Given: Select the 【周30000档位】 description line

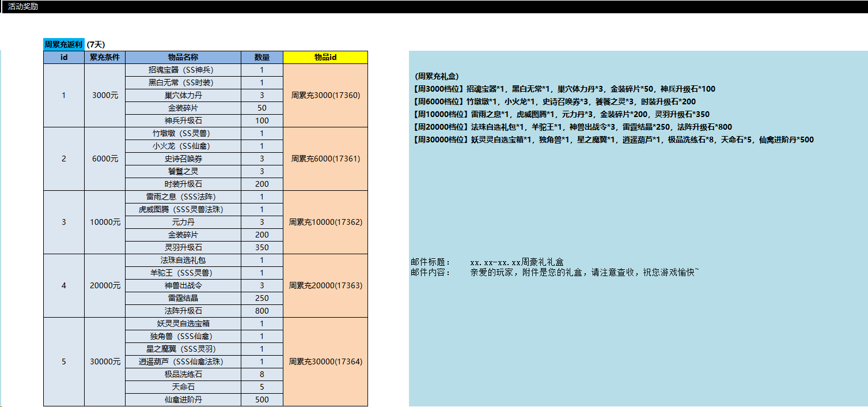Looking at the screenshot, I should pos(613,140).
